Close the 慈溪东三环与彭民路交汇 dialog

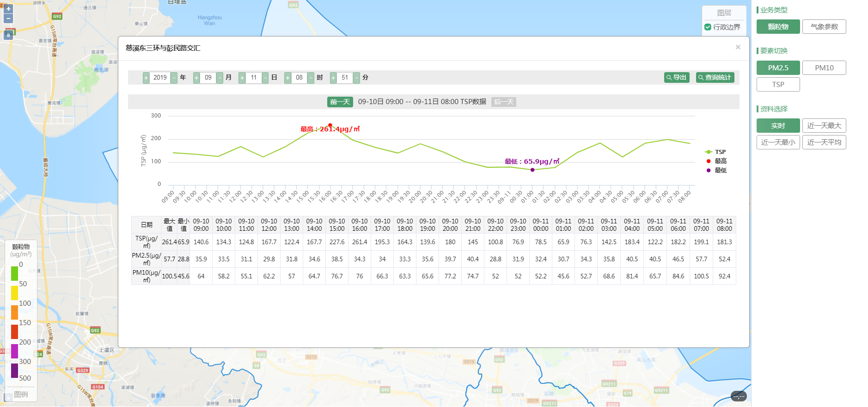(x=738, y=47)
